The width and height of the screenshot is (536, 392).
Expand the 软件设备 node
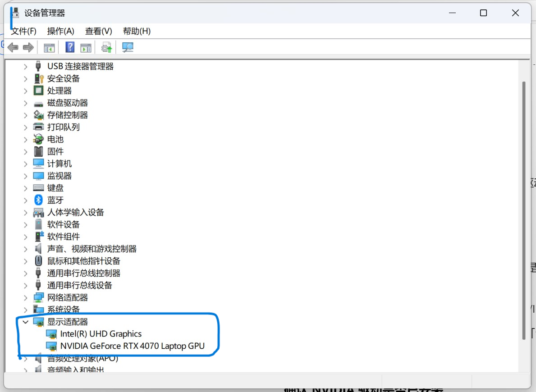point(25,225)
